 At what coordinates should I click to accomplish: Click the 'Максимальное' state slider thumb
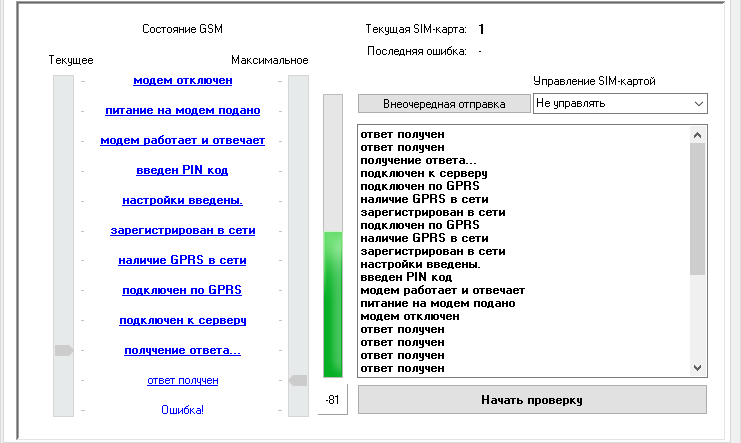(x=297, y=380)
